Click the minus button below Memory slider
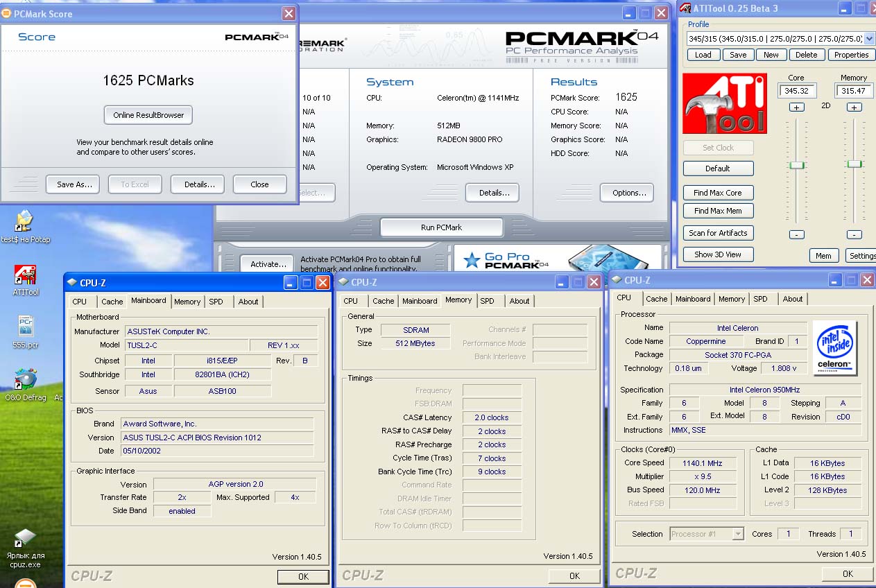 pos(854,234)
